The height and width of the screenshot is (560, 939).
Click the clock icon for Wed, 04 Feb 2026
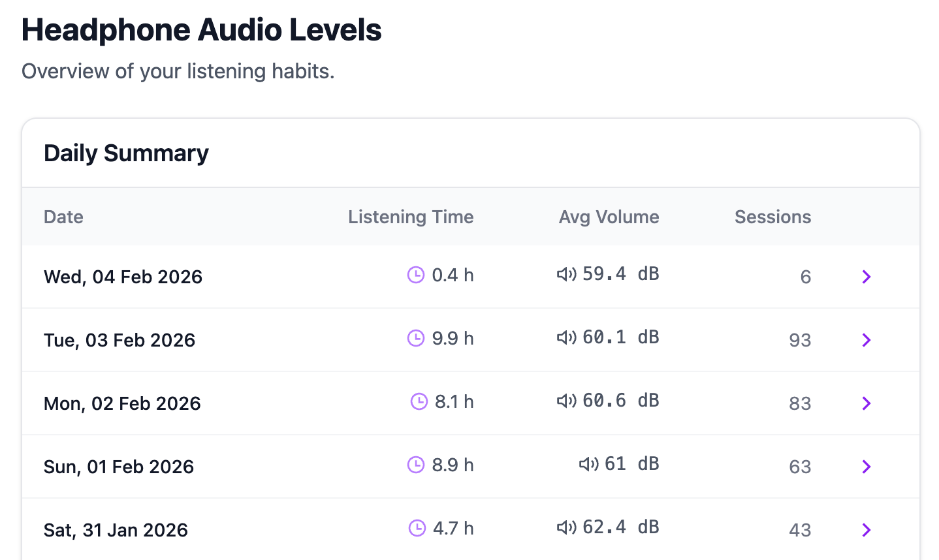(x=416, y=275)
